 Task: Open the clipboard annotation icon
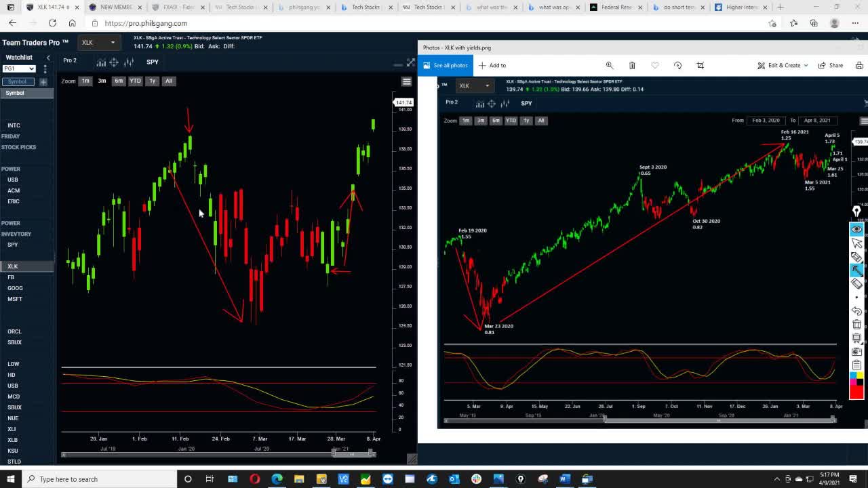click(856, 365)
